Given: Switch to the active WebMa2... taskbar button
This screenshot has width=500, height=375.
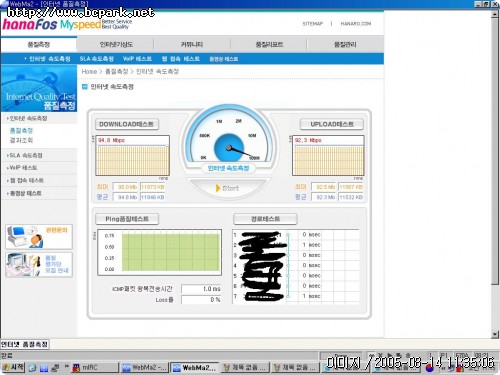Looking at the screenshot, I should pos(195,368).
